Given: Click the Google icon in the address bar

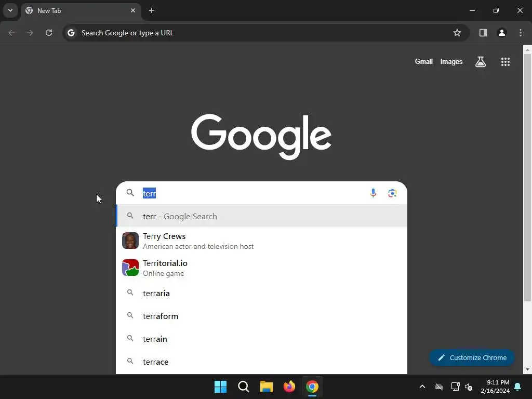Looking at the screenshot, I should [71, 33].
